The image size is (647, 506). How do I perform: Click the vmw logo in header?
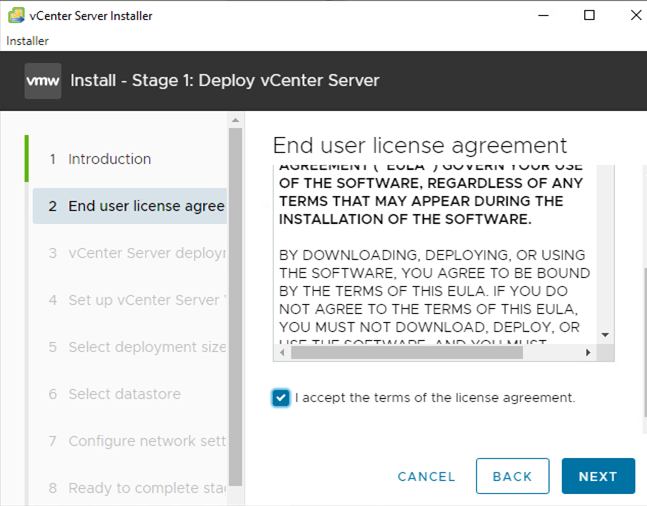pos(43,80)
